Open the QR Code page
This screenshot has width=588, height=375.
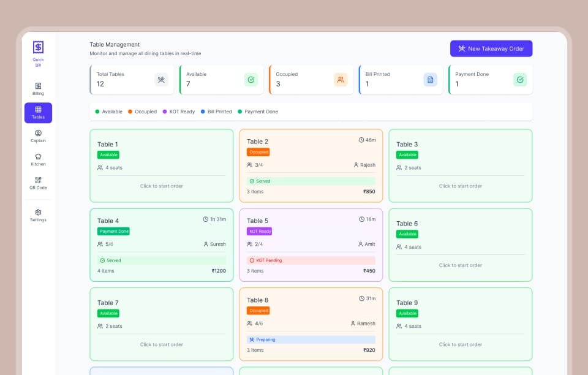(x=38, y=183)
